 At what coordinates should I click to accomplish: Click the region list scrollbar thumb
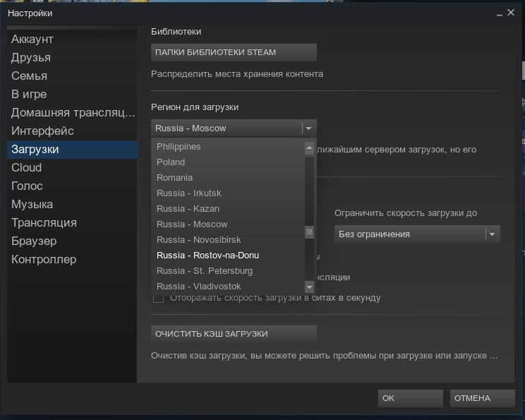[x=309, y=232]
